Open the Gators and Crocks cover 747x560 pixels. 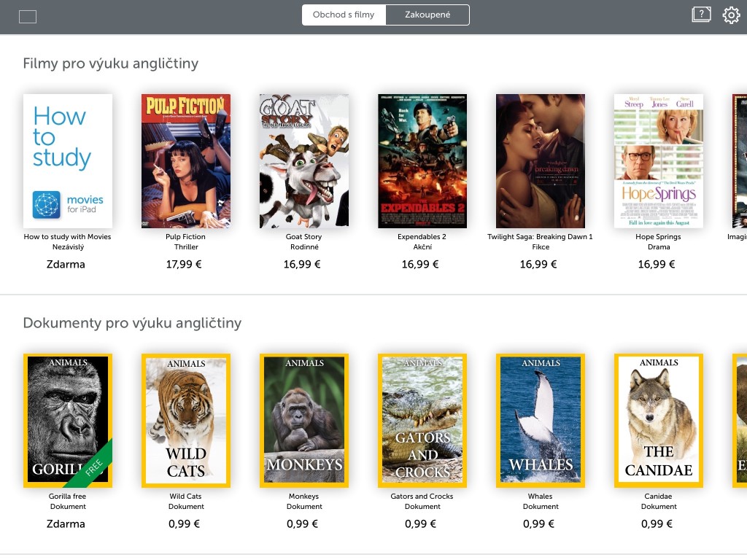pyautogui.click(x=422, y=421)
